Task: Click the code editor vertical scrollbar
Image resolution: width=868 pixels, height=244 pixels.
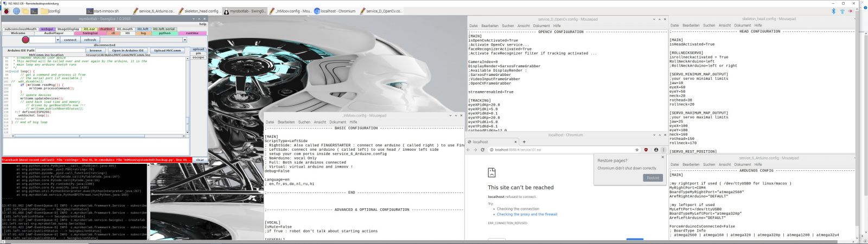Action: tap(187, 95)
